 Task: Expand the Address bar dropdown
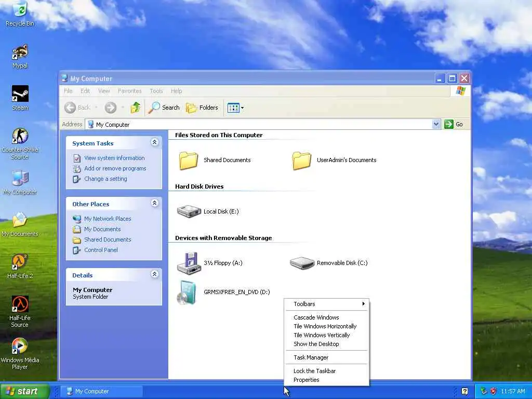point(436,124)
